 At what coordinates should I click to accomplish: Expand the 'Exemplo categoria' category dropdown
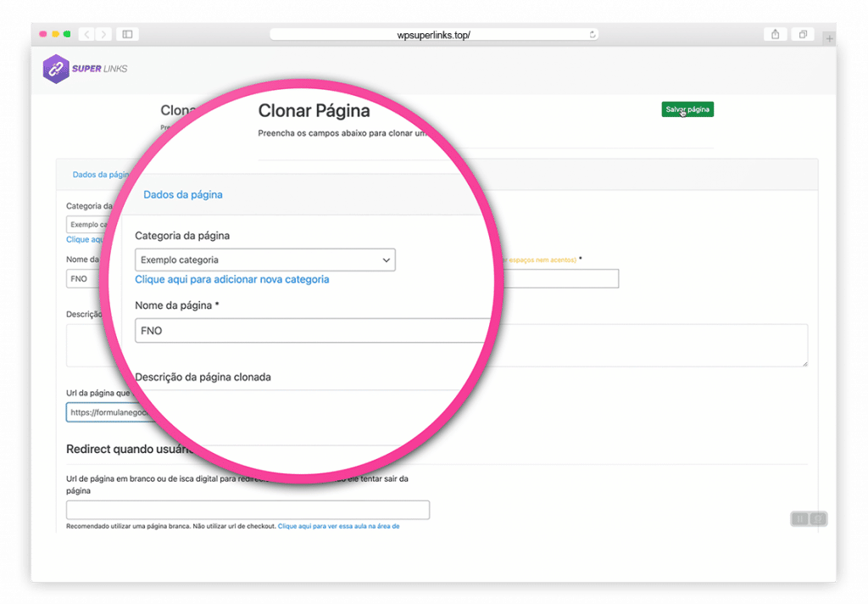[x=264, y=260]
